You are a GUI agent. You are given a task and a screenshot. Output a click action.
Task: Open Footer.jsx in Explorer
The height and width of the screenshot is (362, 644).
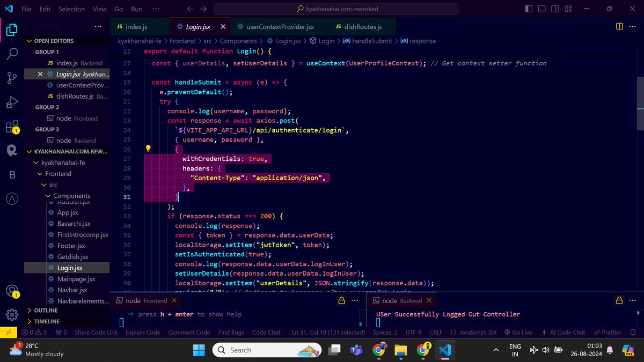point(71,246)
